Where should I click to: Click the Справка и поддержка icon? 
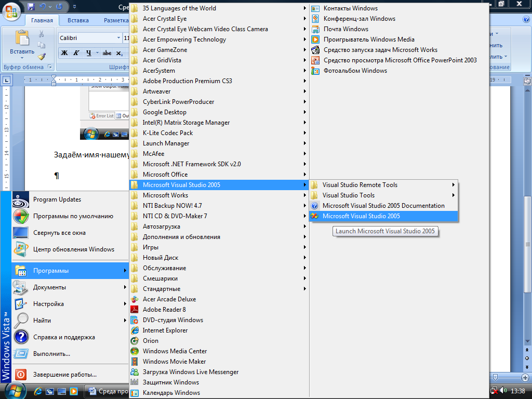(21, 337)
